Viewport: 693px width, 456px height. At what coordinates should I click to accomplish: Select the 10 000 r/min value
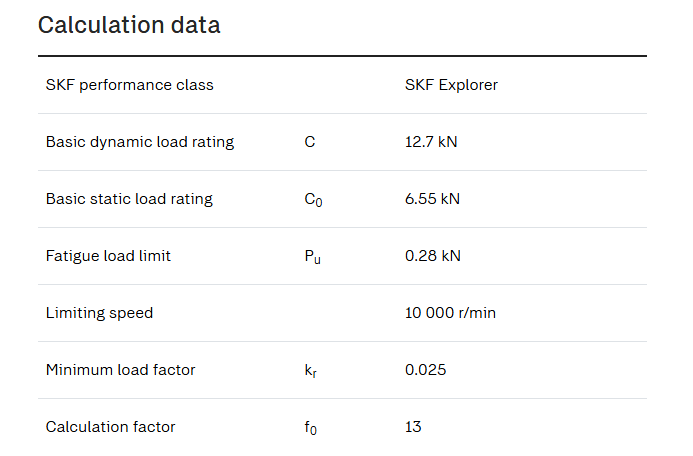point(450,313)
